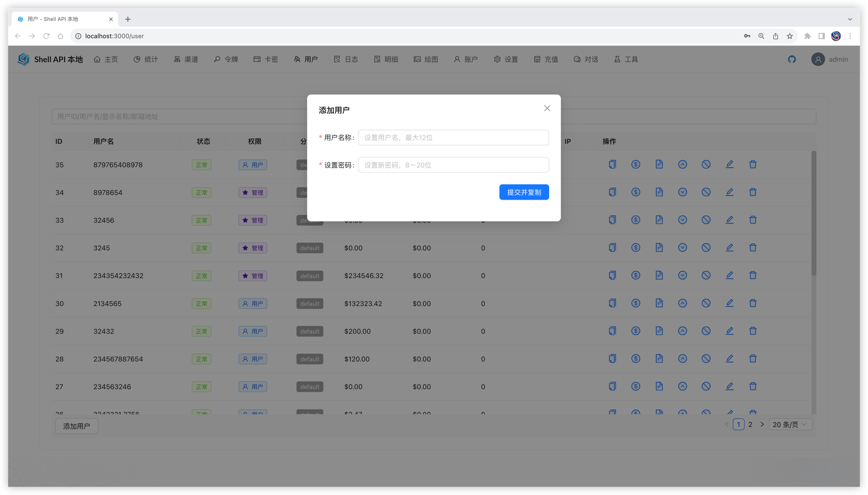Toggle the demote arrow for admin user 8978654
Image resolution: width=868 pixels, height=495 pixels.
(x=682, y=192)
